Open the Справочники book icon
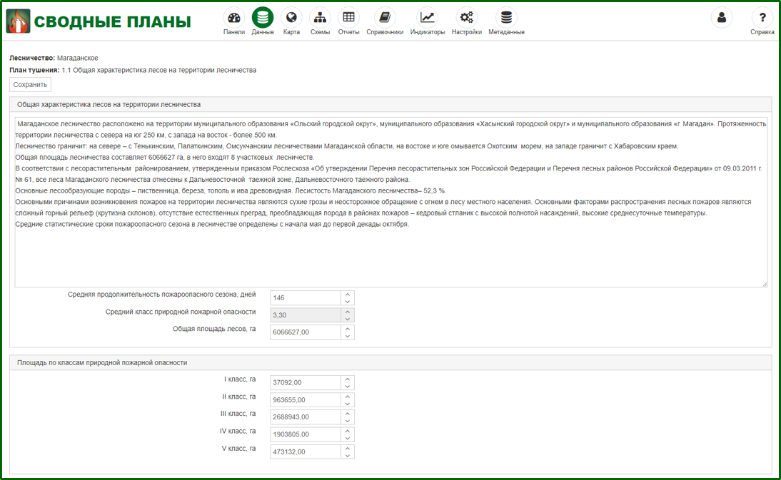This screenshot has width=781, height=480. click(x=385, y=18)
